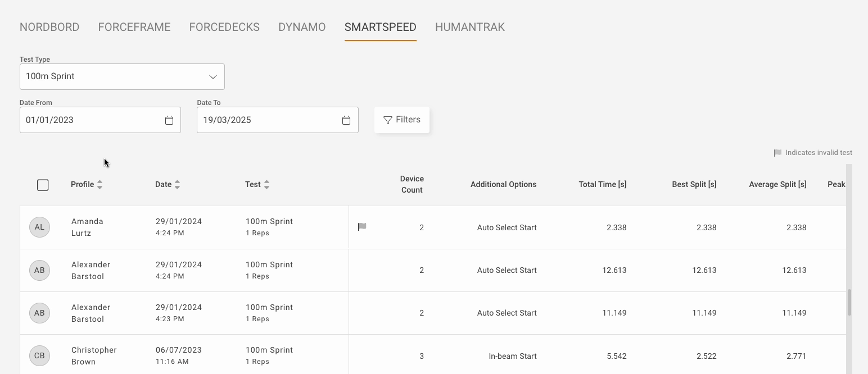The width and height of the screenshot is (868, 374).
Task: Click the name Amanda Lurtz
Action: pos(87,227)
